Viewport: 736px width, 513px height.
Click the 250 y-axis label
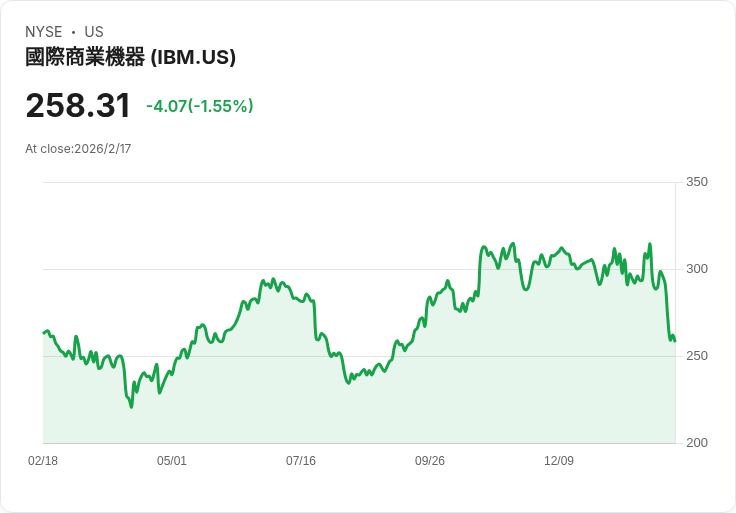point(696,356)
